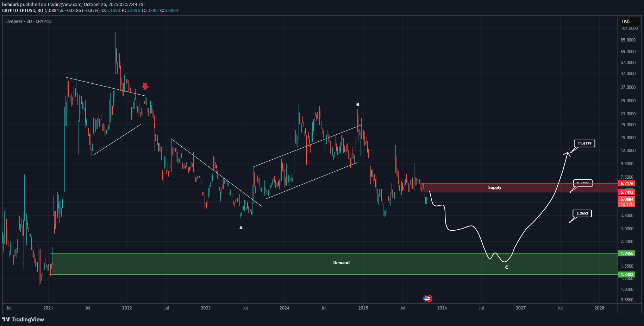The image size is (644, 326).
Task: Click the 5.0884 current price label
Action: pyautogui.click(x=627, y=199)
